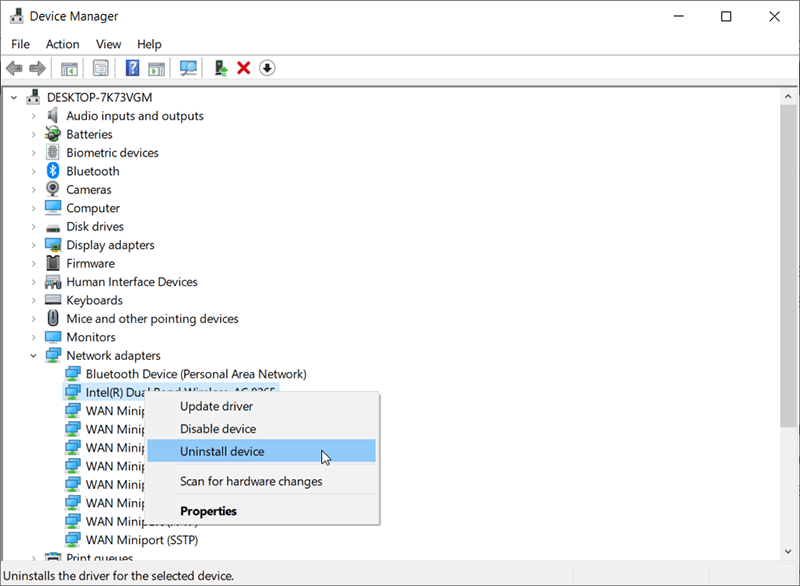Select the WAN Miniport (SSTP) adapter
Viewport: 800px width, 586px height.
pyautogui.click(x=143, y=539)
